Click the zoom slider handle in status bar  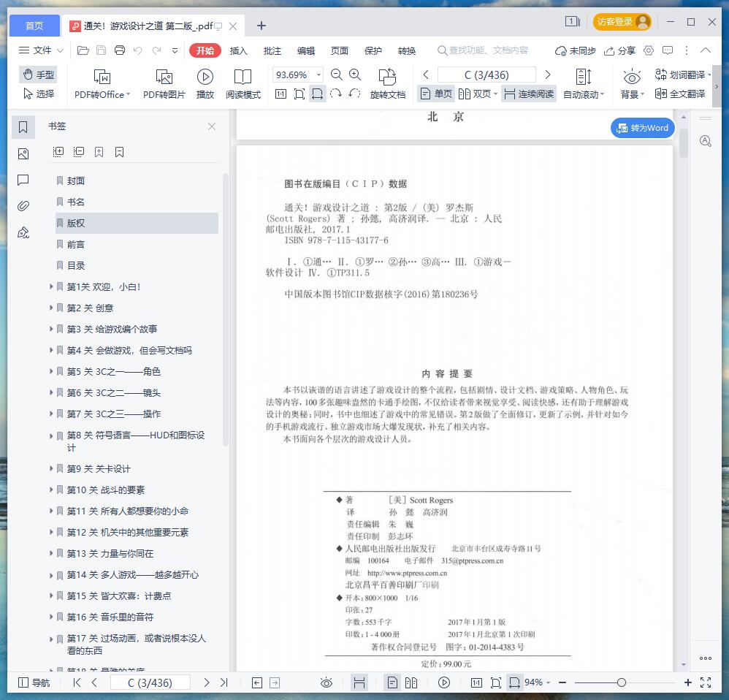click(x=621, y=682)
